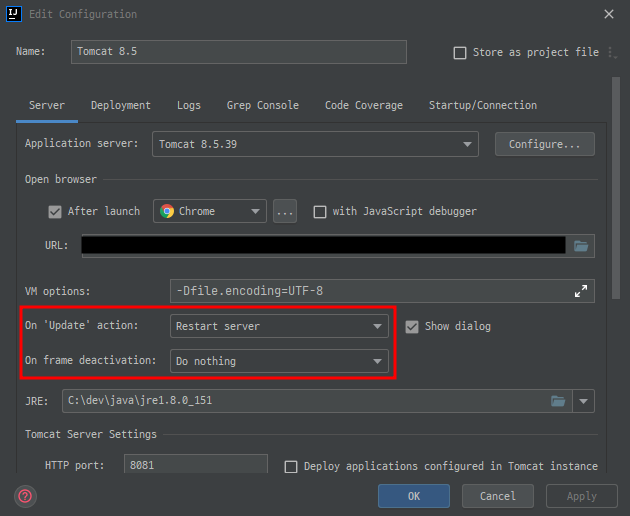Click the Tomcat Server Settings heading
630x516 pixels.
pos(91,434)
